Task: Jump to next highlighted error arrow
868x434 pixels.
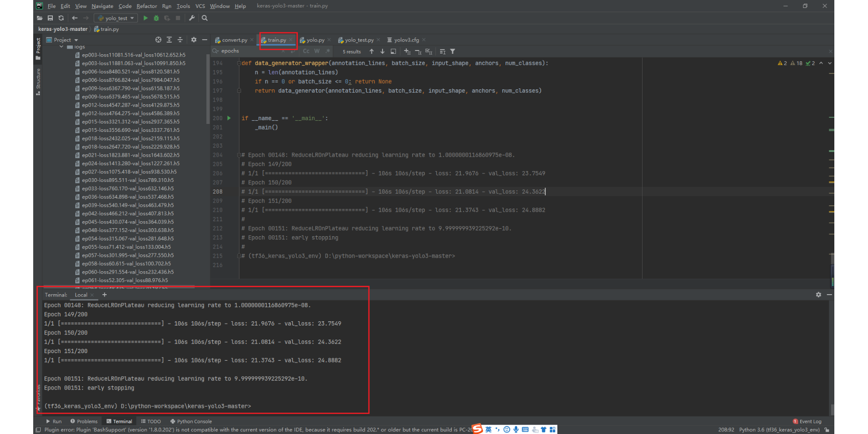Action: point(830,63)
